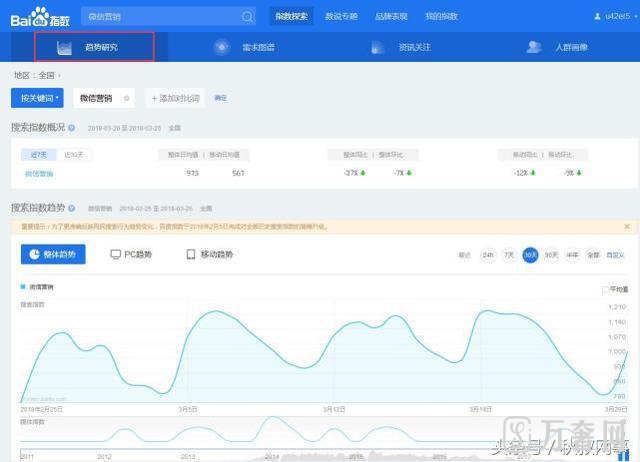
Task: Click the 3月19日 x-axis date label
Action: pyautogui.click(x=480, y=409)
